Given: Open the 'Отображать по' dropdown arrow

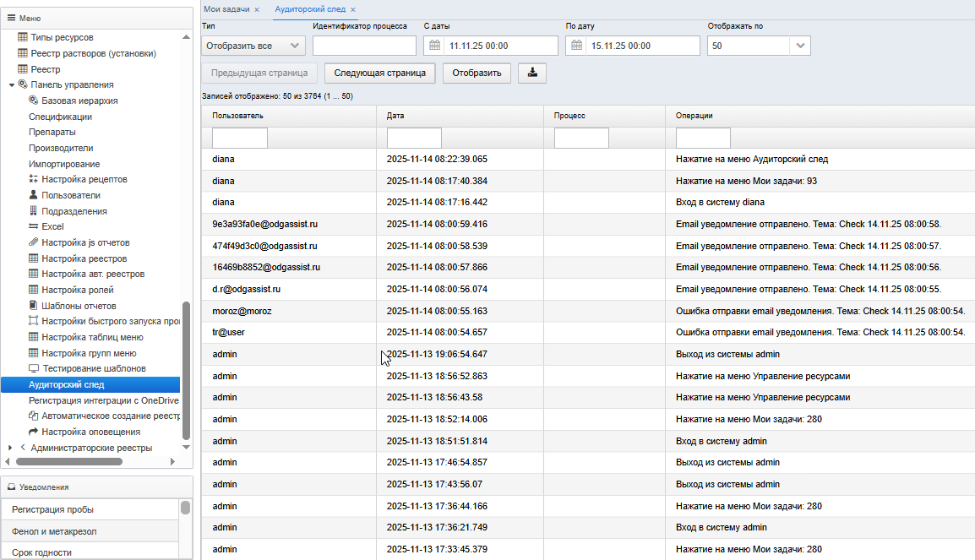Looking at the screenshot, I should click(x=800, y=46).
